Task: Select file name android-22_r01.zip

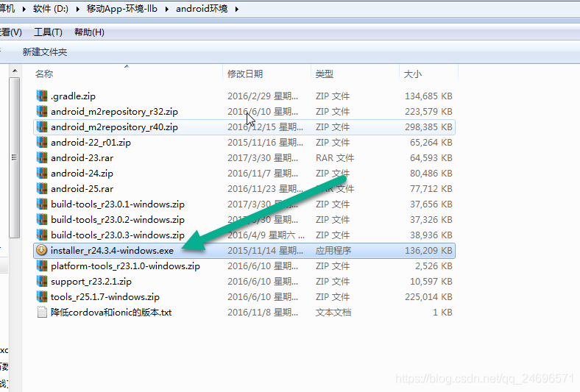Action: point(91,143)
